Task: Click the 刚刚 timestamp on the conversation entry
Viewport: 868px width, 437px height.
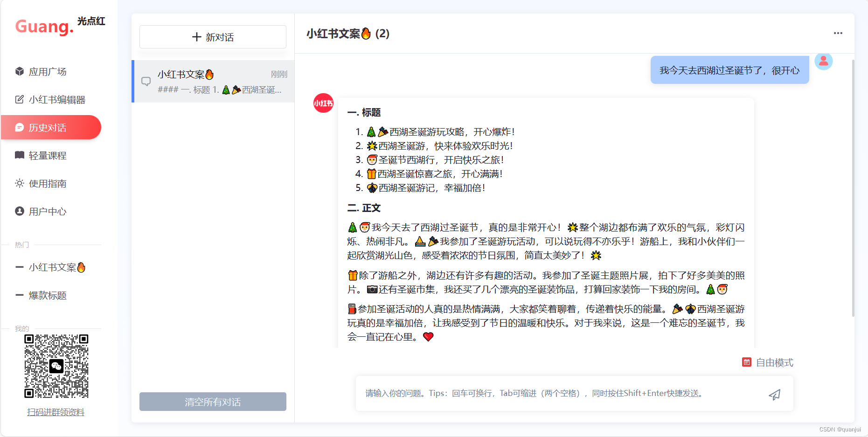Action: (x=279, y=74)
